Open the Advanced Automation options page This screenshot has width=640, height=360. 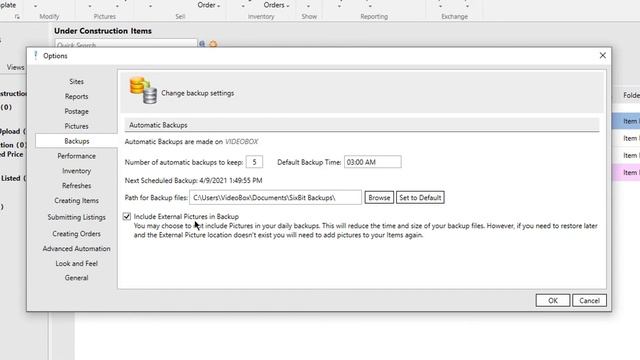point(76,249)
